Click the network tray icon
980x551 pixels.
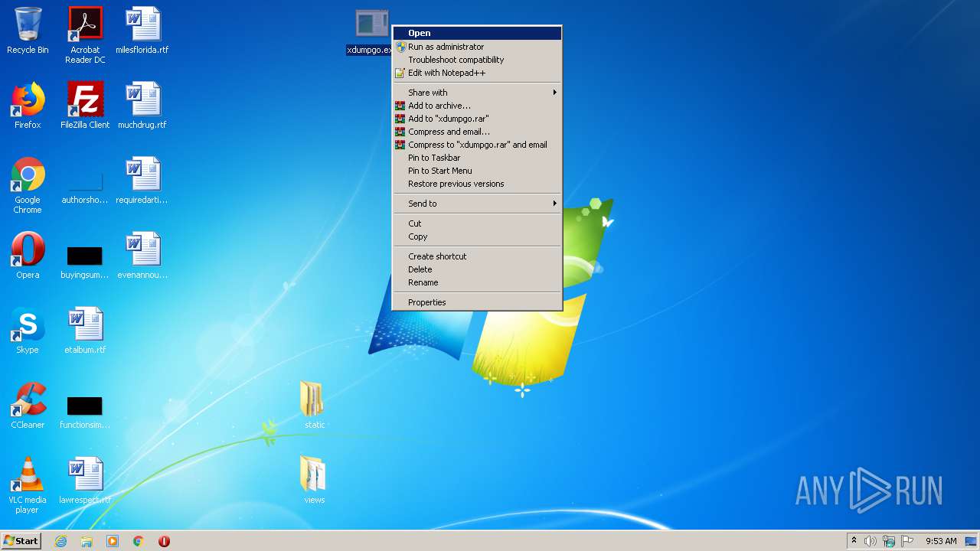[889, 541]
